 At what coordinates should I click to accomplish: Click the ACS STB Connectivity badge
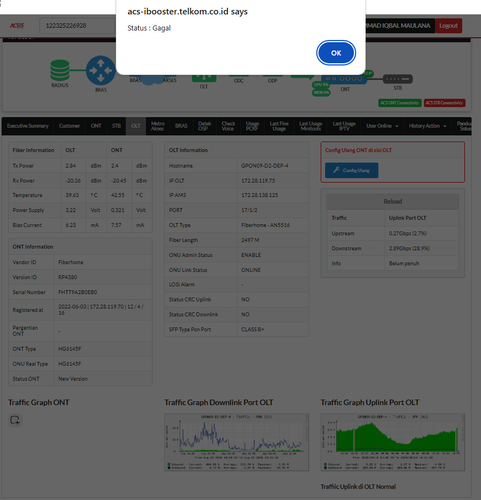pyautogui.click(x=444, y=103)
